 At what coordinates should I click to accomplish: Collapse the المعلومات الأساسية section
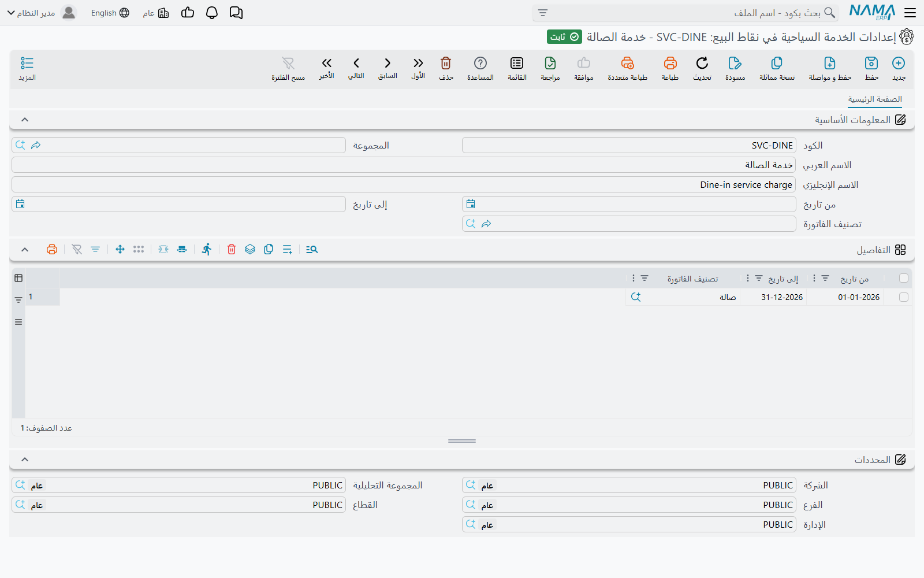pos(25,120)
